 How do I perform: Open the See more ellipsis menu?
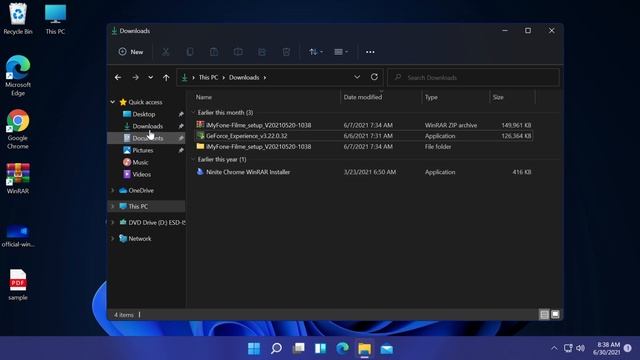(370, 52)
